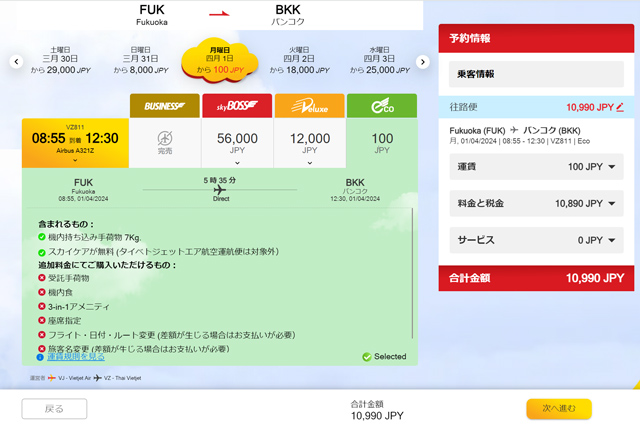Click the Business class logo header
The width and height of the screenshot is (640, 424).
[x=165, y=106]
